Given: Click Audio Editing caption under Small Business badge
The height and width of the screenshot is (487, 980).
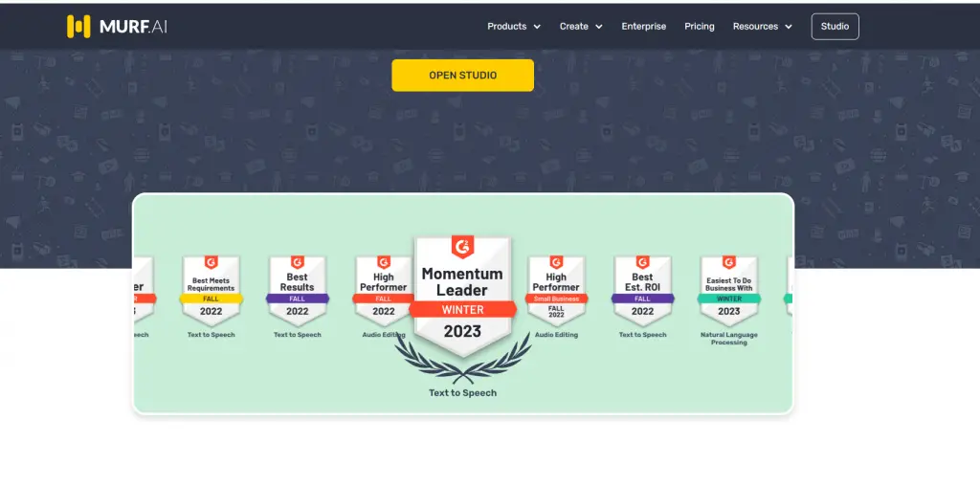Looking at the screenshot, I should 556,335.
